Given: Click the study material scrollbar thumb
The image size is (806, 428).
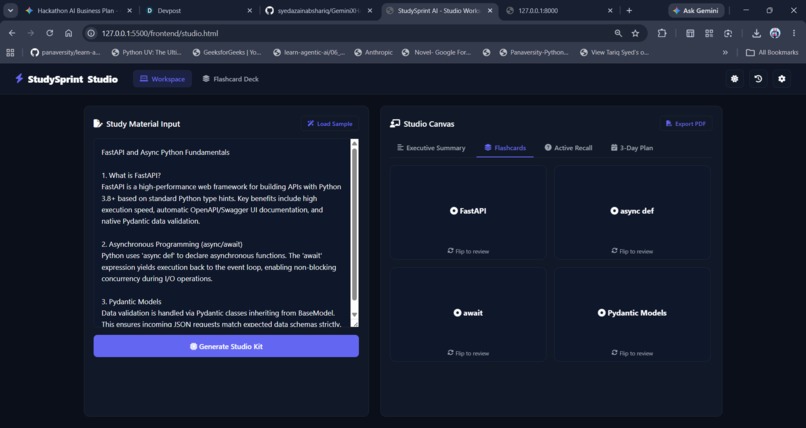Looking at the screenshot, I should pyautogui.click(x=354, y=225).
